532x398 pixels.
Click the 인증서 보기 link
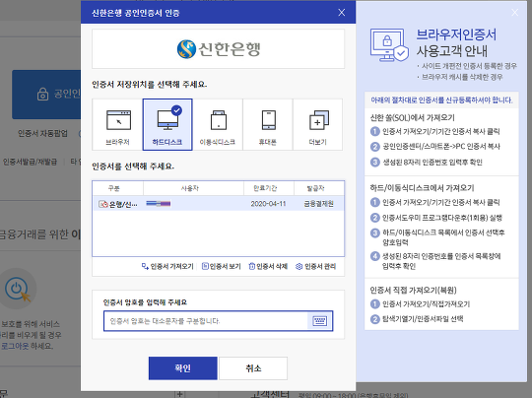(222, 266)
